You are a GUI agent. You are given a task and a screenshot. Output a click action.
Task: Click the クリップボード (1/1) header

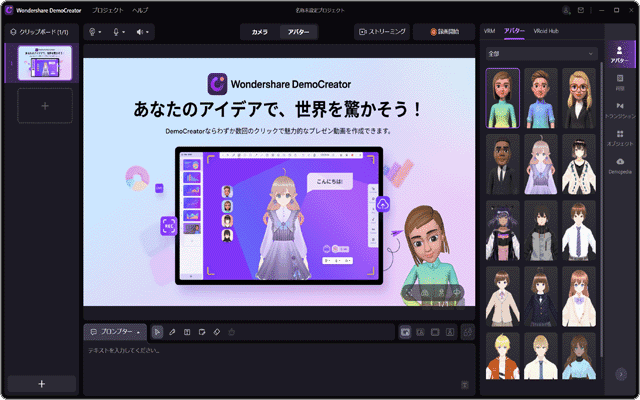click(39, 31)
